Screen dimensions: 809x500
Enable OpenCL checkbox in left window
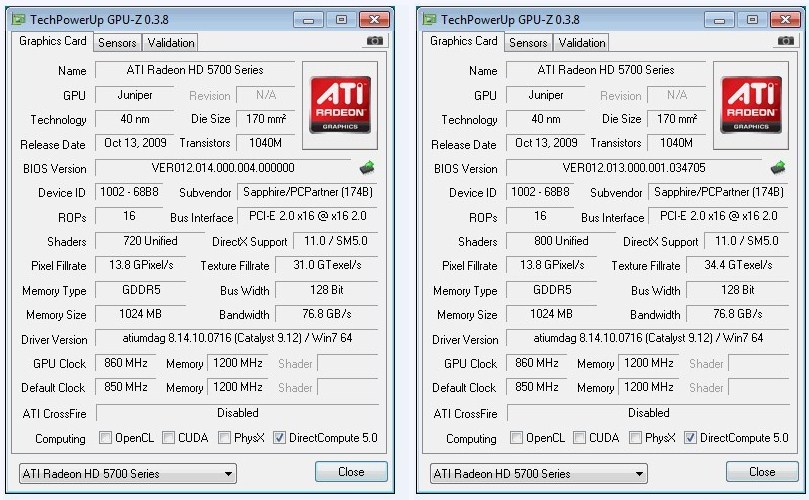coord(105,438)
